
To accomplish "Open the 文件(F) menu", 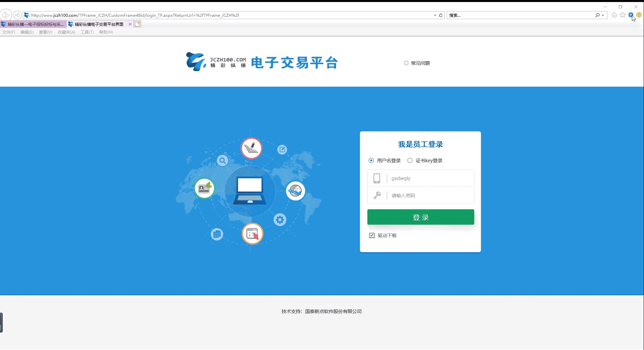I will click(9, 32).
